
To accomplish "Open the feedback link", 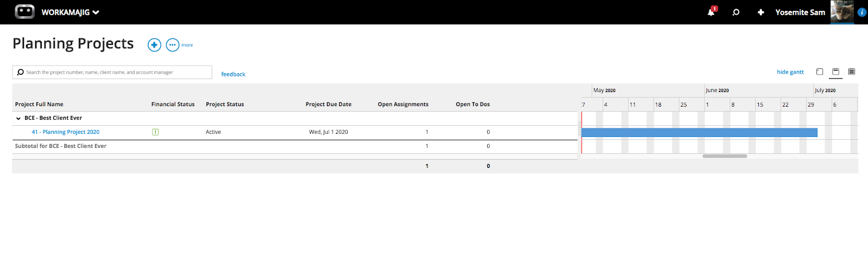I will pyautogui.click(x=233, y=74).
